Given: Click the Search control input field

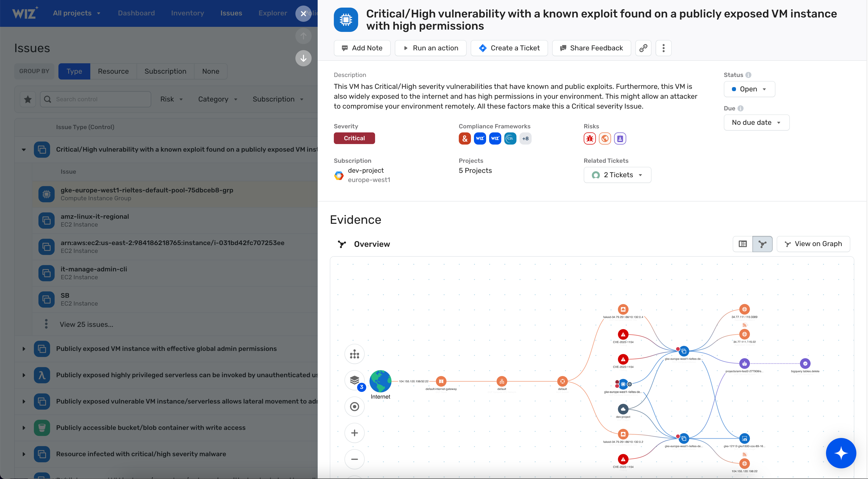Looking at the screenshot, I should point(95,99).
